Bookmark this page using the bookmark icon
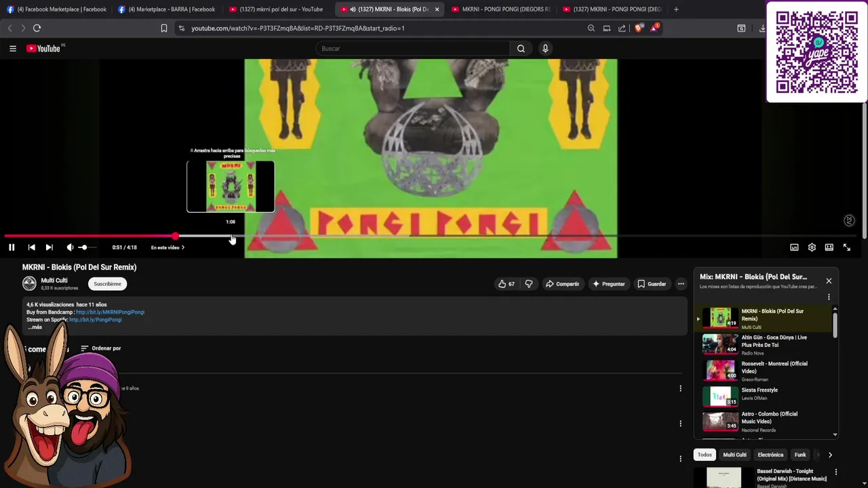868x488 pixels. point(163,28)
